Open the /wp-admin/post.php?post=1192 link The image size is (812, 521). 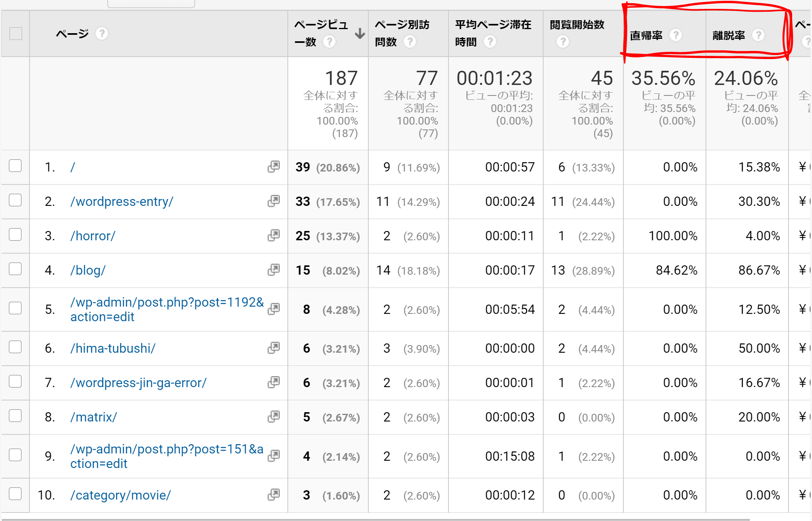(x=167, y=309)
